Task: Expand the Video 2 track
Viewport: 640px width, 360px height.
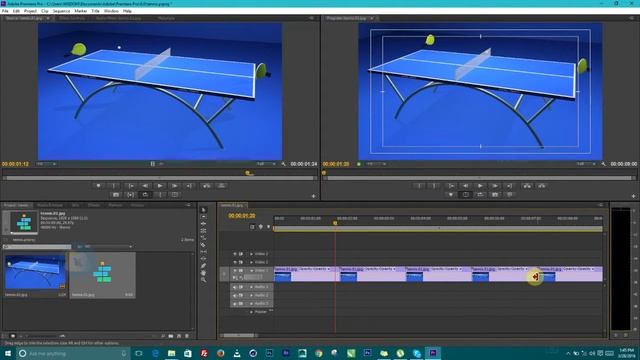Action: (x=251, y=262)
